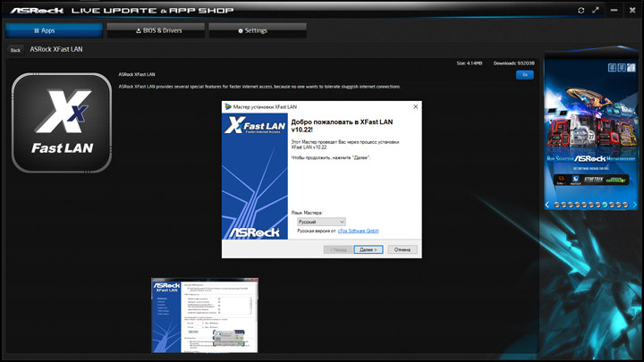644x362 pixels.
Task: Click the Далее > button
Action: pyautogui.click(x=369, y=249)
